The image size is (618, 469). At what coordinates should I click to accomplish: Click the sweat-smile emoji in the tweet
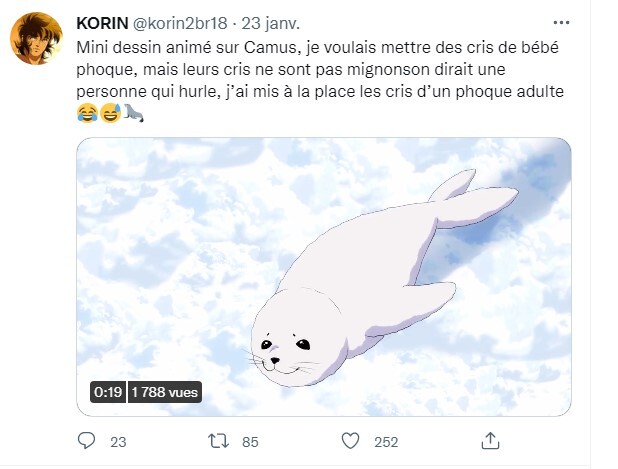coord(109,113)
